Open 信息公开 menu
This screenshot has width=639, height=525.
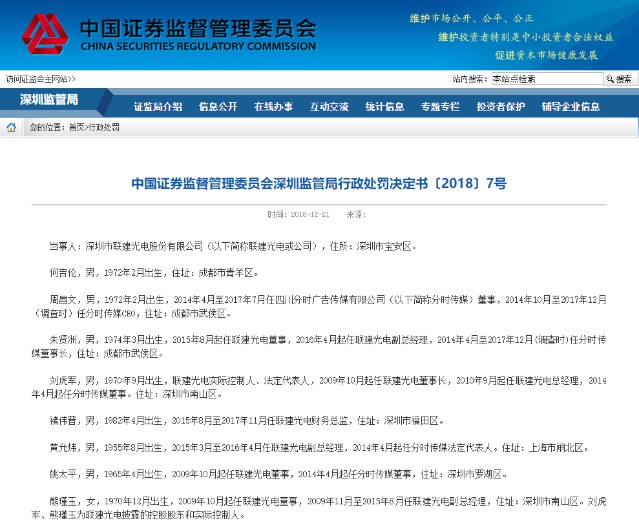pos(218,107)
